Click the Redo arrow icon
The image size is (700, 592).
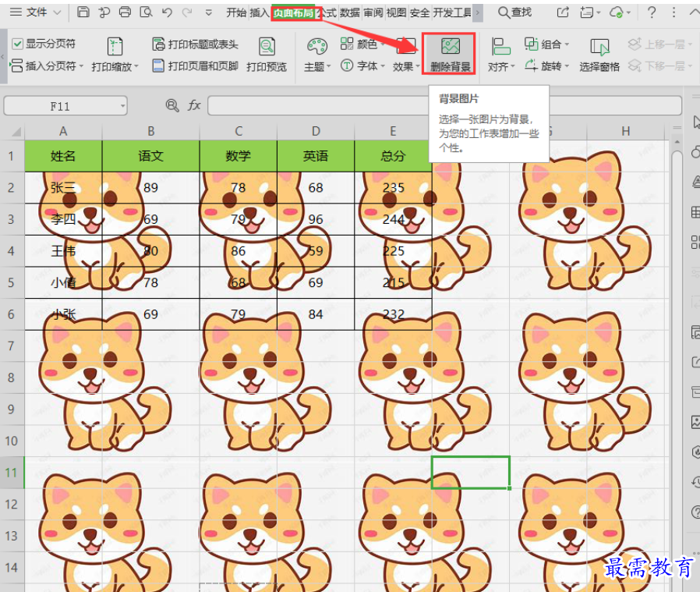coord(188,12)
